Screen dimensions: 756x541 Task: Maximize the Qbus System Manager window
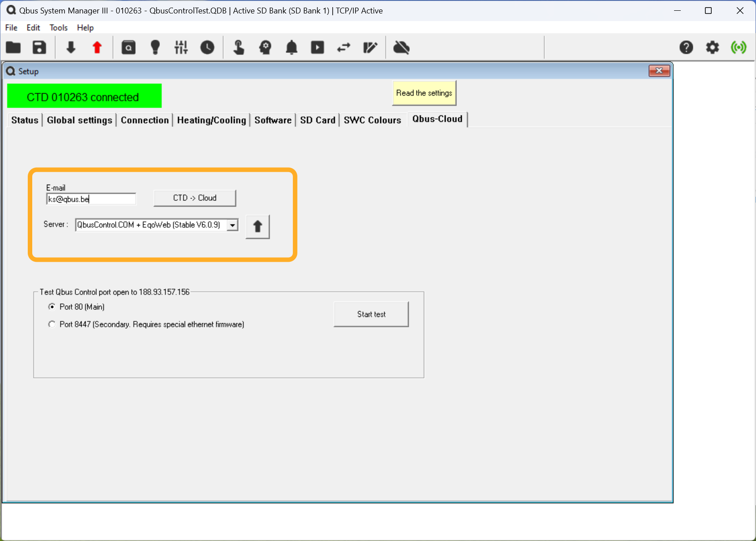[x=708, y=10]
